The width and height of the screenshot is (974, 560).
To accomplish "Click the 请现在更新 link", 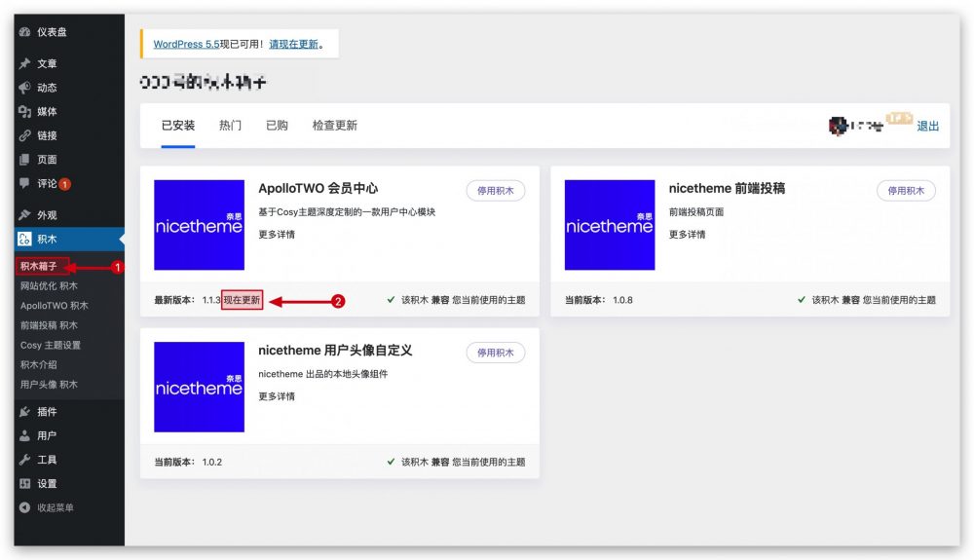I will [x=294, y=44].
